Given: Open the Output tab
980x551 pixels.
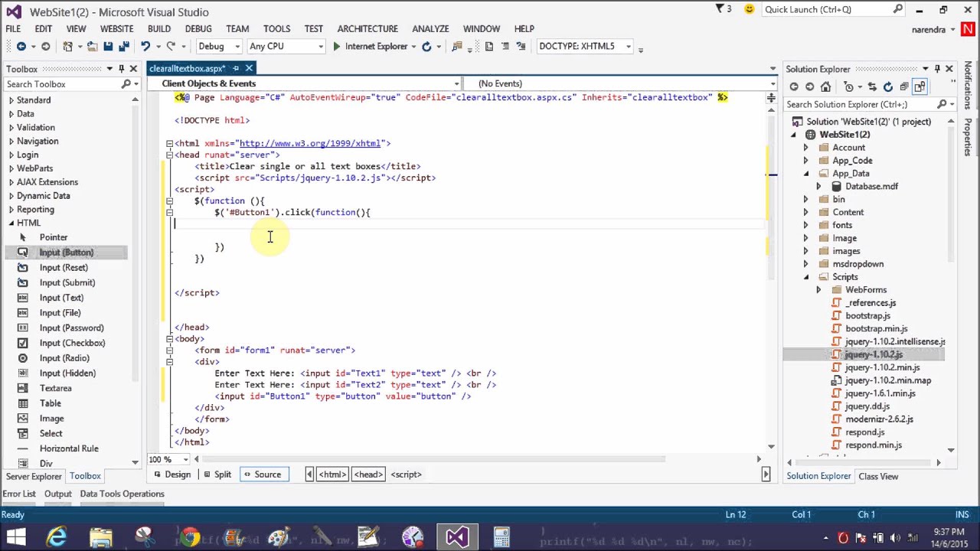Looking at the screenshot, I should (57, 494).
